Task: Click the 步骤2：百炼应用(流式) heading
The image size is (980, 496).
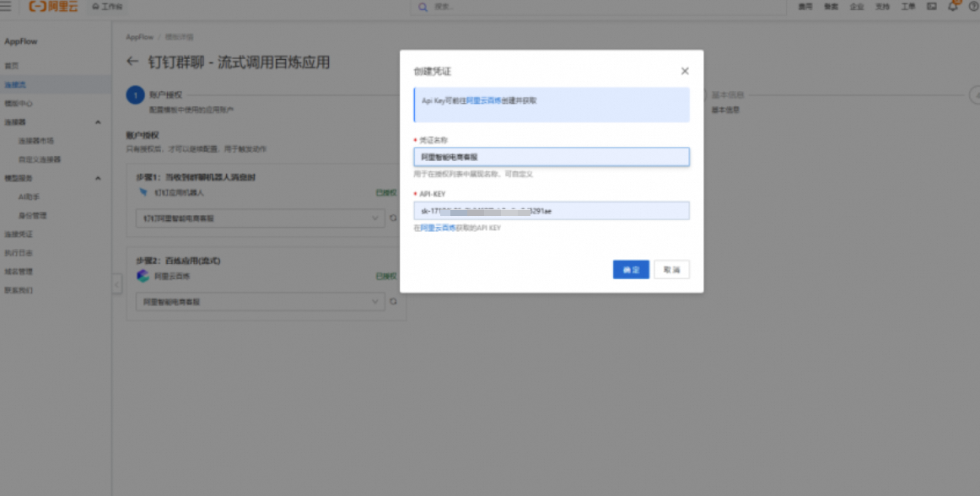Action: pos(178,261)
